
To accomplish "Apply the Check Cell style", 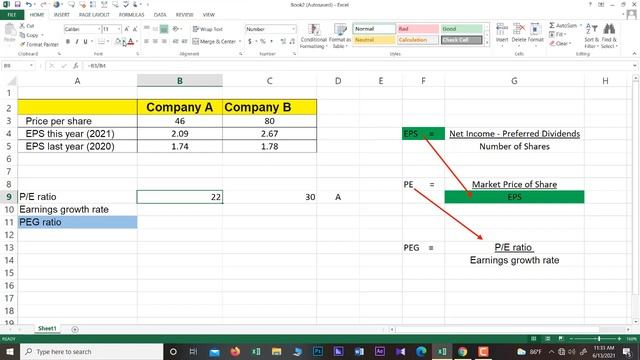I will [x=462, y=40].
